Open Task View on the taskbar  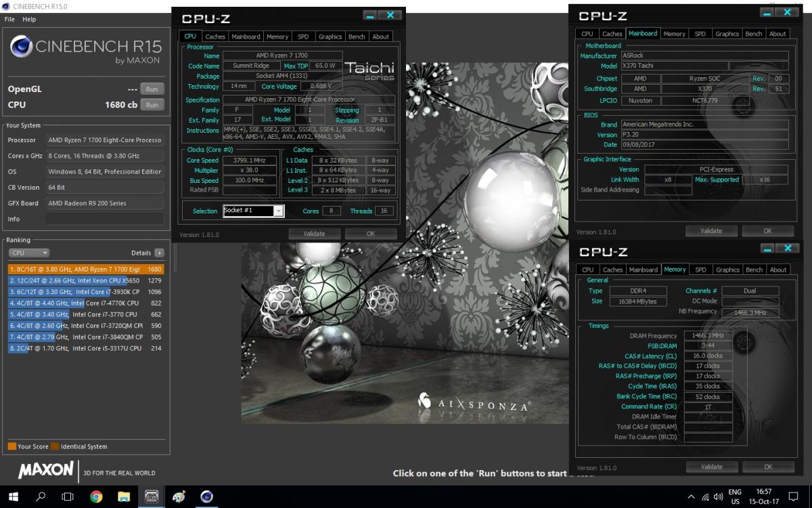coord(68,496)
